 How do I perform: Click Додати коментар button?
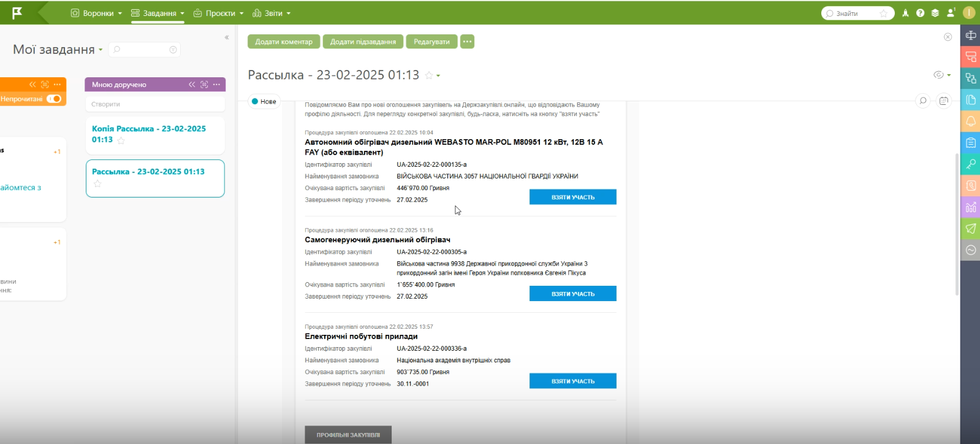point(283,42)
